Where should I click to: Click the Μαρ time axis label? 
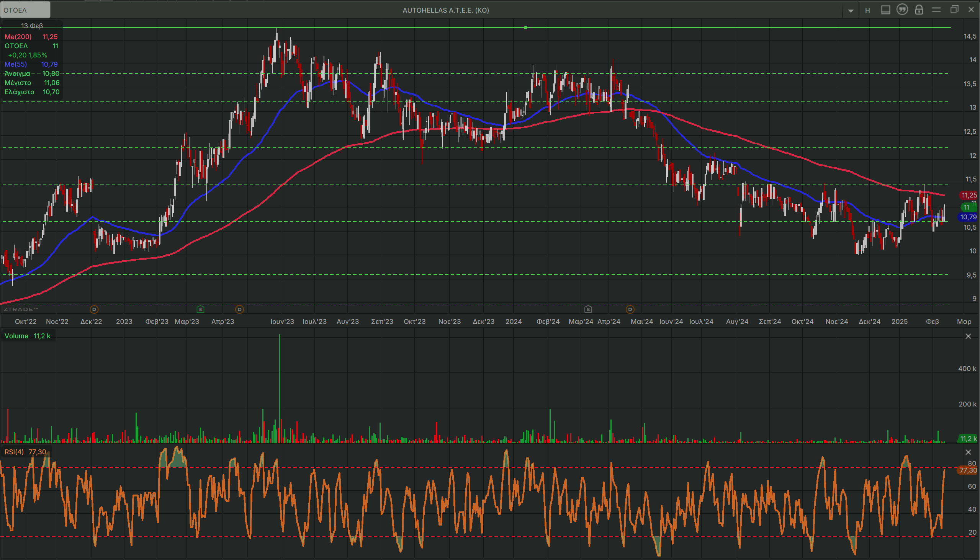coord(964,322)
